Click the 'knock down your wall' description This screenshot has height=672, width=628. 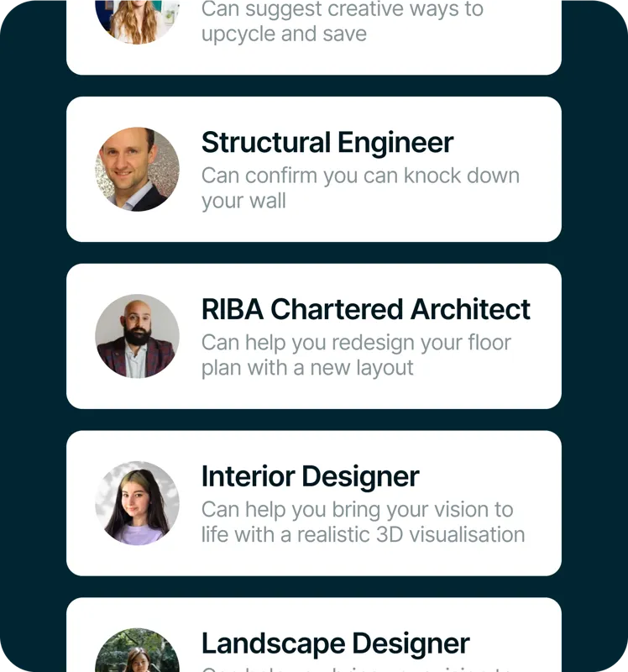tap(360, 188)
